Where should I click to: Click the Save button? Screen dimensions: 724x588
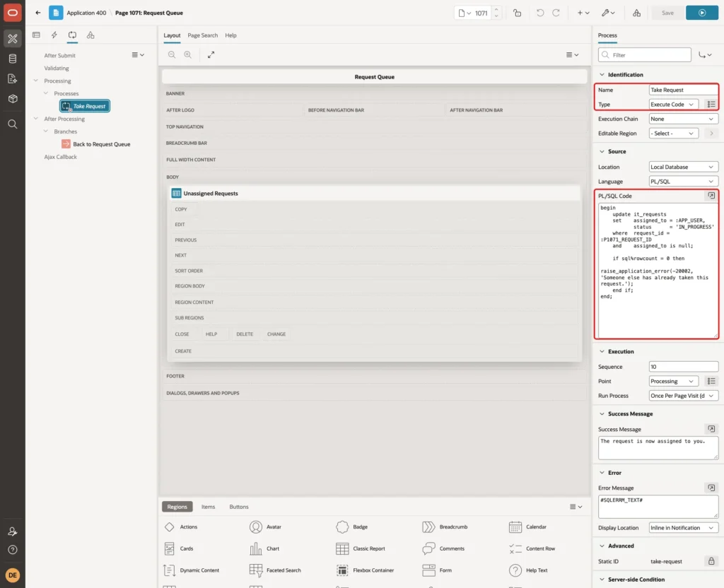click(x=667, y=13)
